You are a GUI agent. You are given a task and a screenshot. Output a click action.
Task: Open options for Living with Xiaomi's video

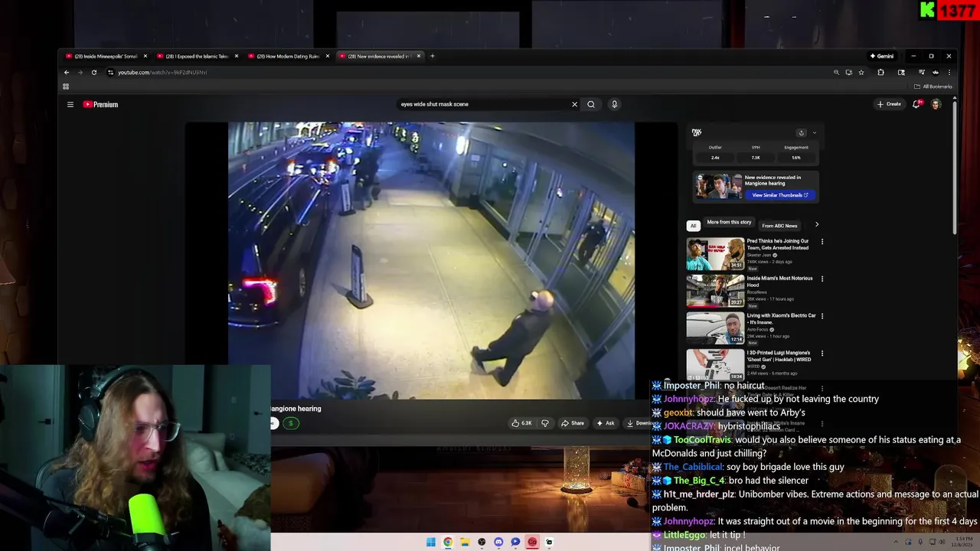[822, 316]
